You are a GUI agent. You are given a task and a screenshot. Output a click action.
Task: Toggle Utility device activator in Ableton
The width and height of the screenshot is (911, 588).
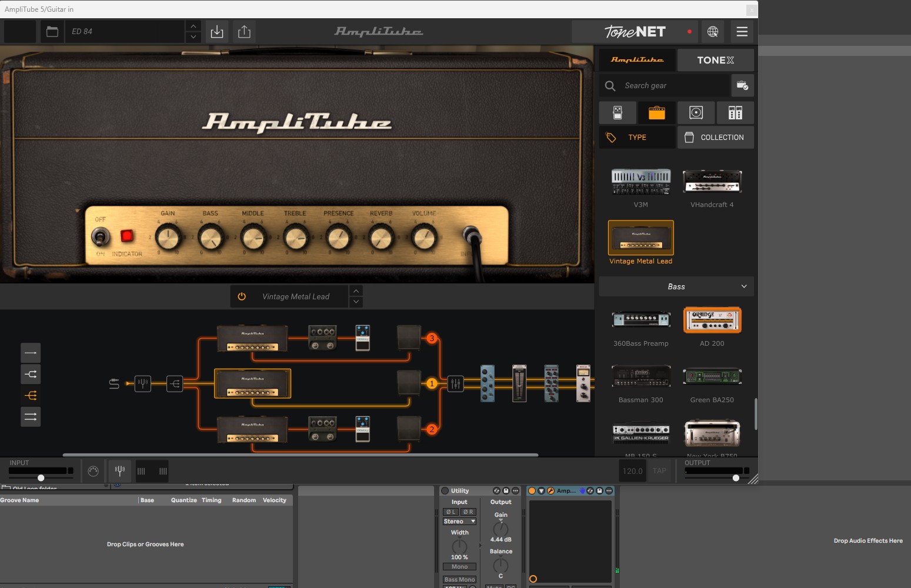[445, 491]
